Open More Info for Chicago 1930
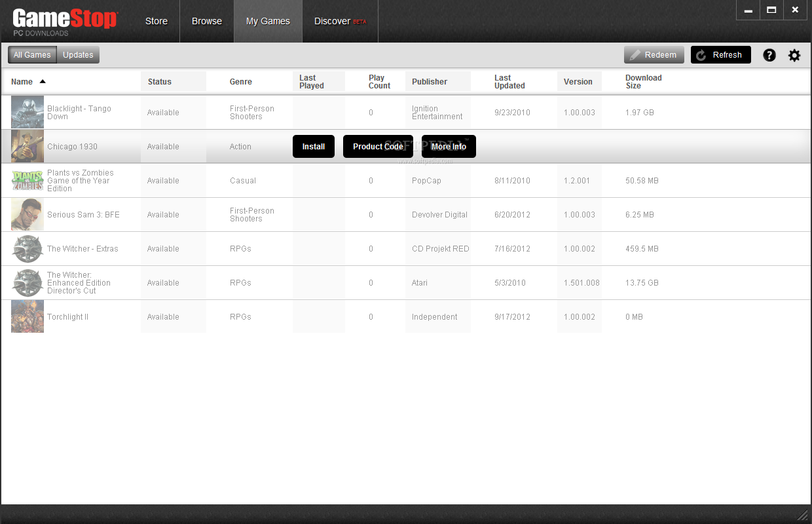 point(449,147)
